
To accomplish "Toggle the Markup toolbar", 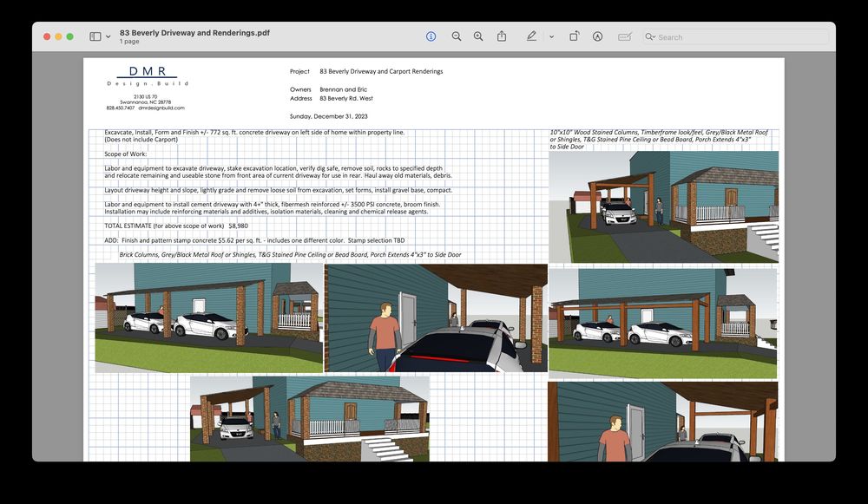I will pyautogui.click(x=598, y=36).
